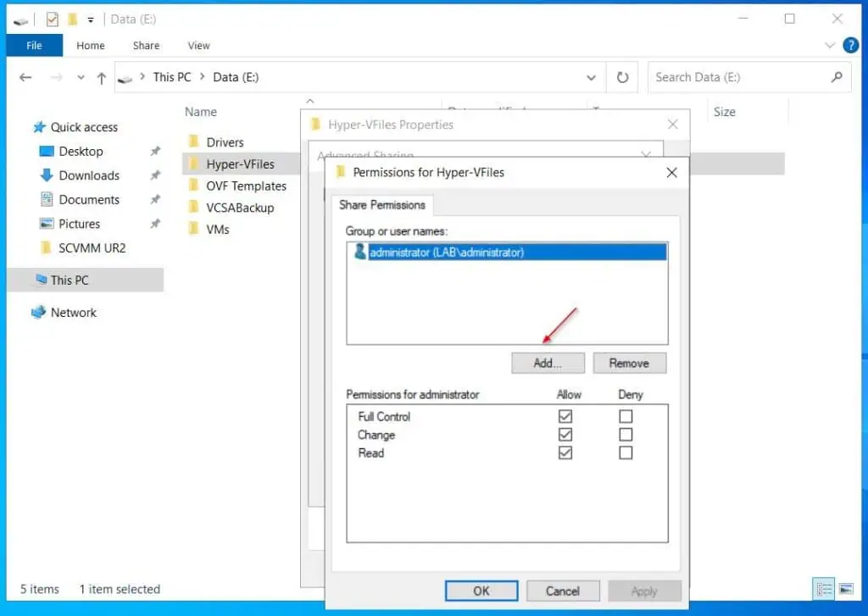Select Network in navigation pane
Image resolution: width=868 pixels, height=616 pixels.
point(74,313)
